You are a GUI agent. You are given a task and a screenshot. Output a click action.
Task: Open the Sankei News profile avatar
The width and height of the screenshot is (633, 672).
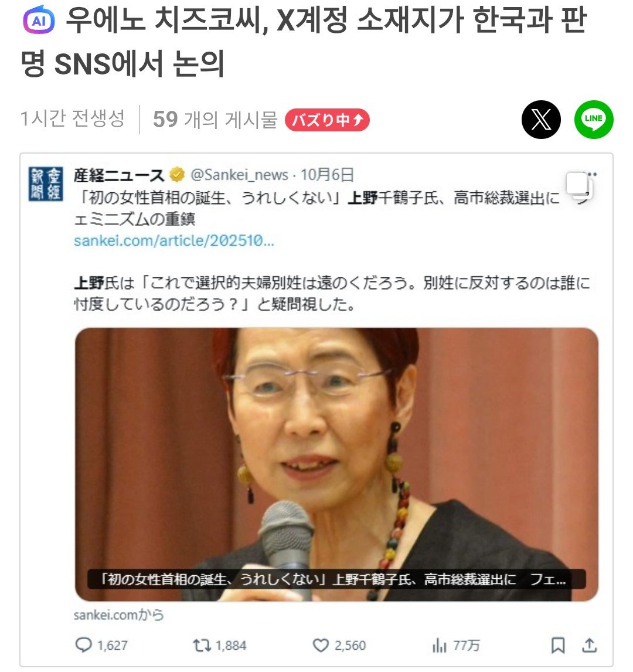tap(46, 184)
